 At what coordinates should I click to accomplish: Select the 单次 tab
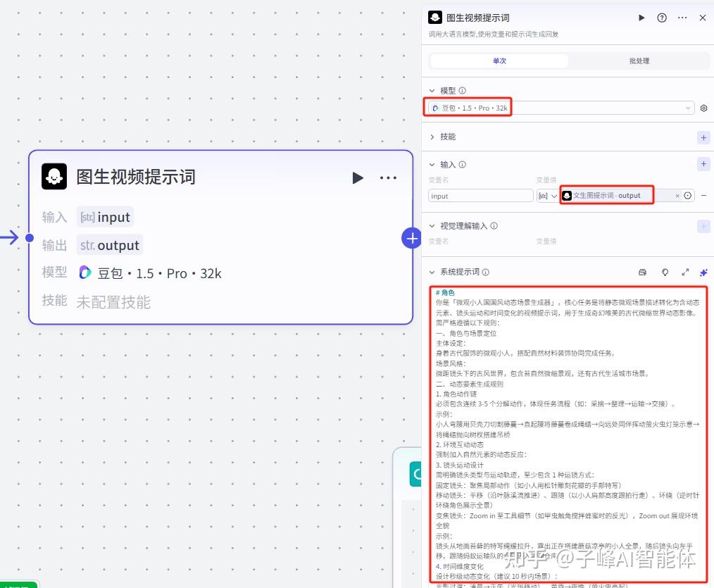pyautogui.click(x=499, y=61)
